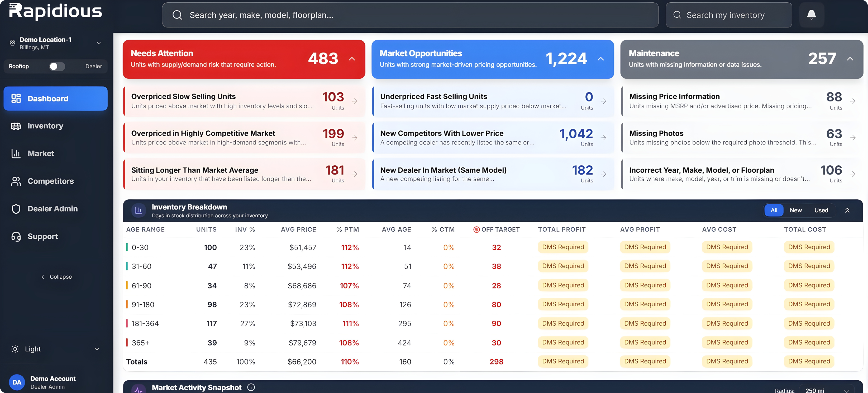
Task: Open the Dashboard menu item
Action: click(56, 99)
